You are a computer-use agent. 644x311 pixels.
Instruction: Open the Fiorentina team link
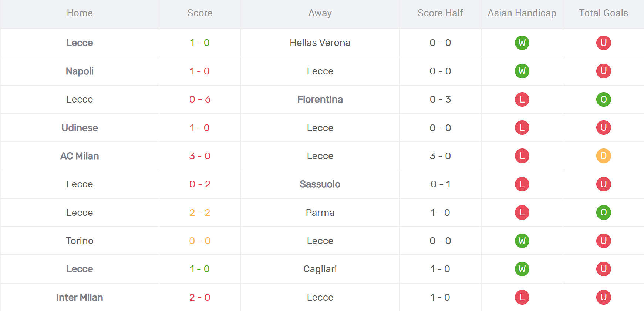(x=320, y=99)
